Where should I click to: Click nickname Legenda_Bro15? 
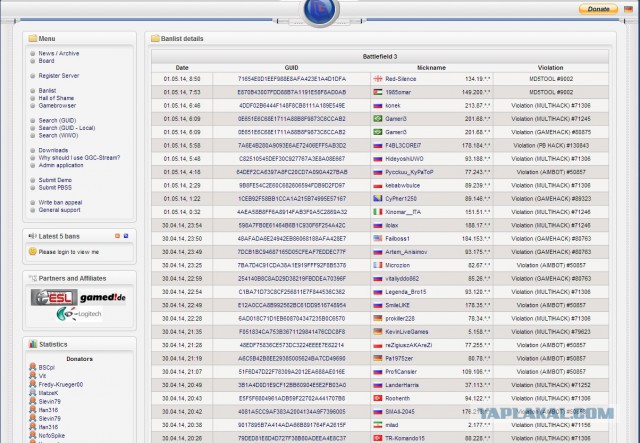click(406, 292)
